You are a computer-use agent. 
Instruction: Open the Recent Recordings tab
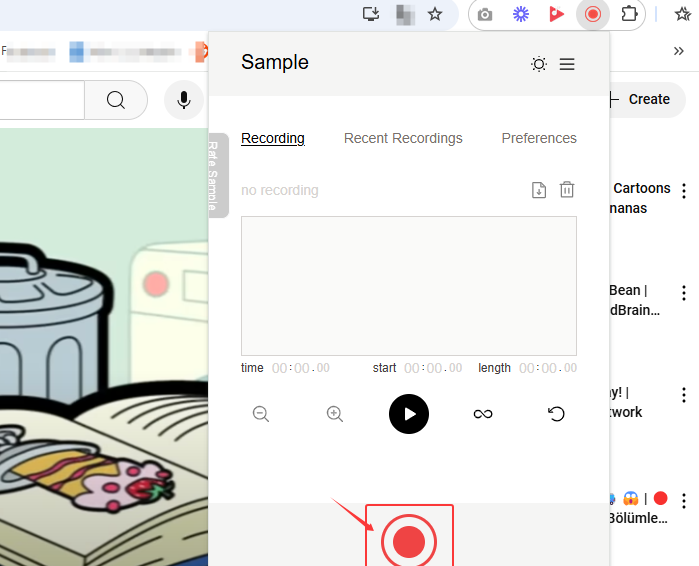(x=403, y=138)
